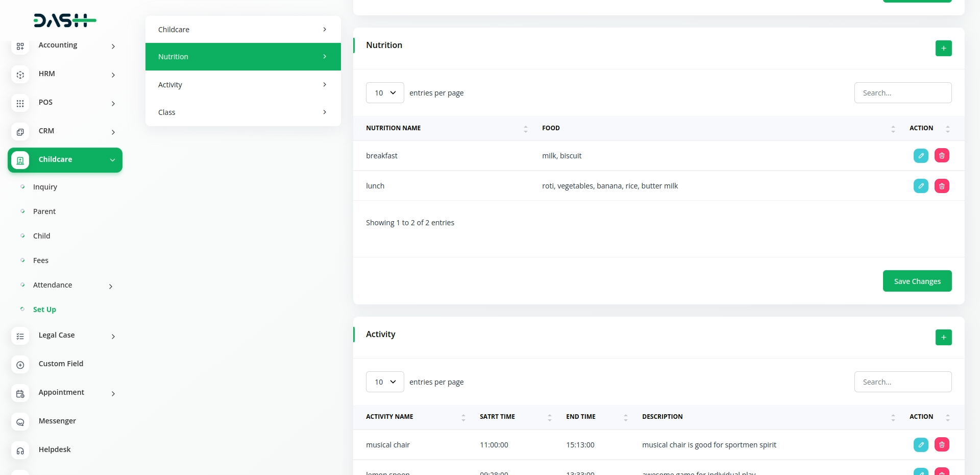The height and width of the screenshot is (475, 980).
Task: Delete the musical chair activity
Action: [x=942, y=445]
